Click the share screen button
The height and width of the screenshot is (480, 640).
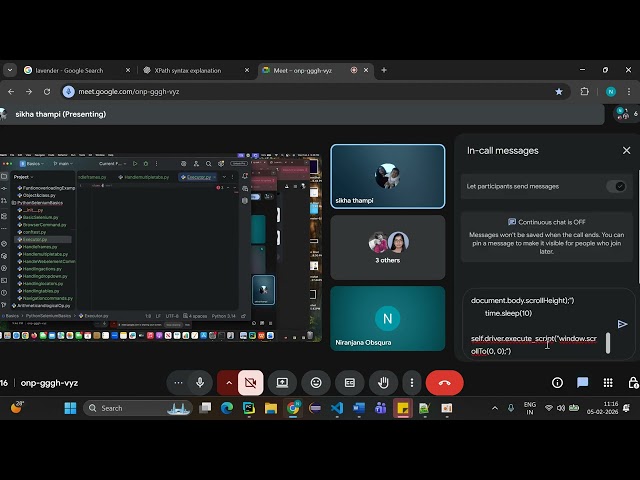[283, 382]
